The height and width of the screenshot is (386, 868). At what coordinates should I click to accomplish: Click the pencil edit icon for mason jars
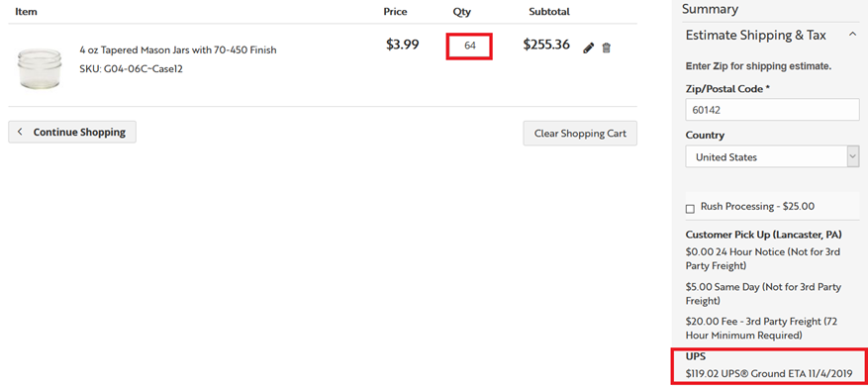589,48
